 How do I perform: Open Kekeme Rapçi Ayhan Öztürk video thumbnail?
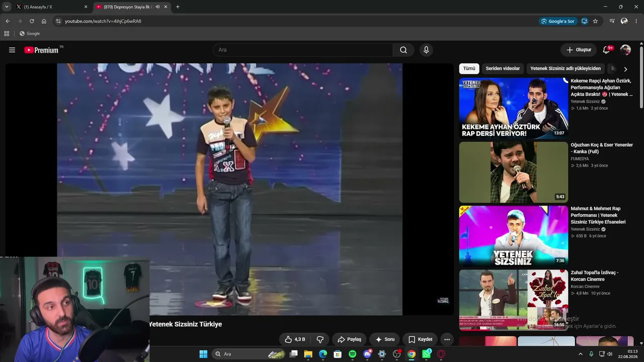514,108
